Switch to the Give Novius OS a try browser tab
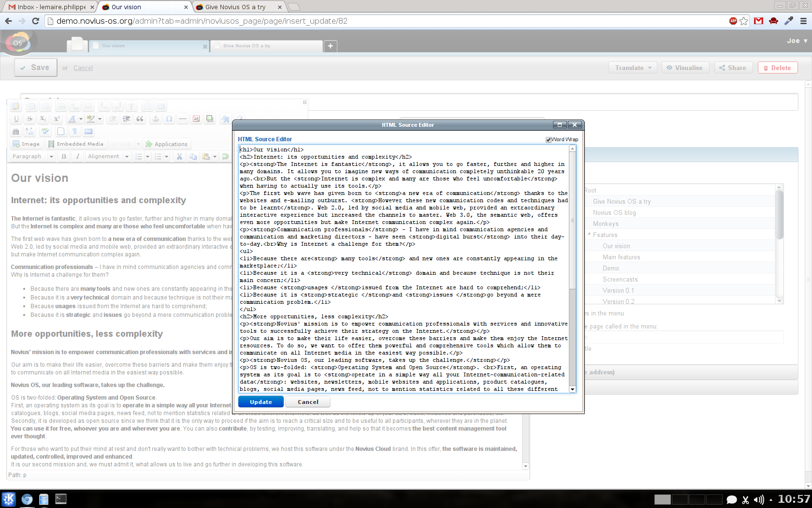812x508 pixels. pos(235,7)
